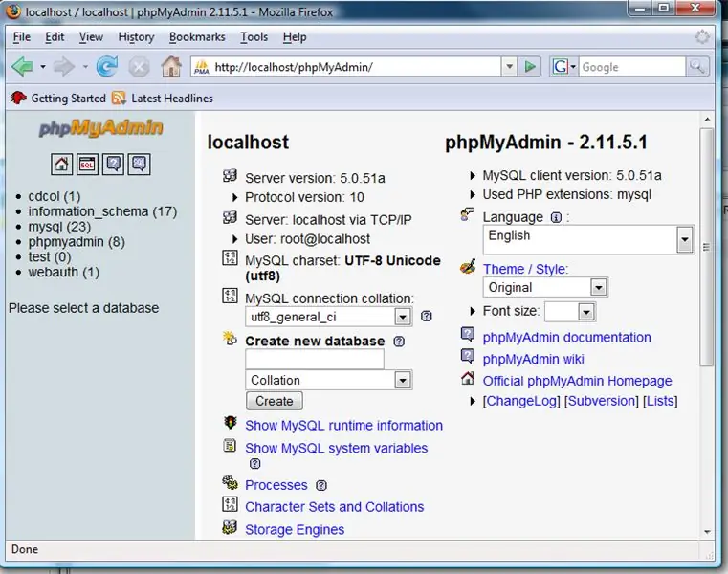Click Firefox Forward arrow button
The image size is (728, 574).
pyautogui.click(x=64, y=67)
